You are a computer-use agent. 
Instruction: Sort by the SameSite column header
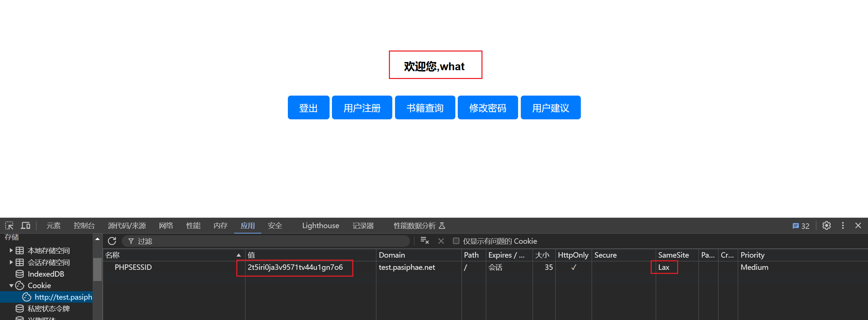pyautogui.click(x=677, y=255)
